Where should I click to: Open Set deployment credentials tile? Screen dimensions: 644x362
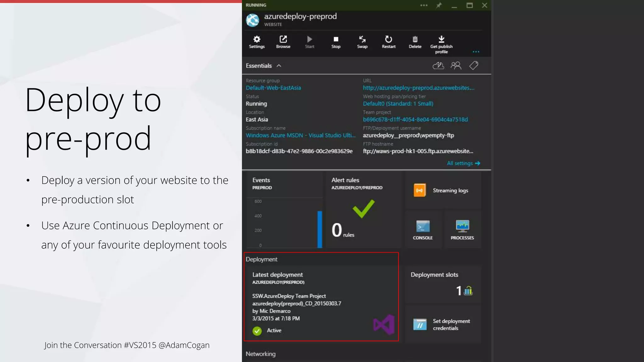[x=443, y=324]
